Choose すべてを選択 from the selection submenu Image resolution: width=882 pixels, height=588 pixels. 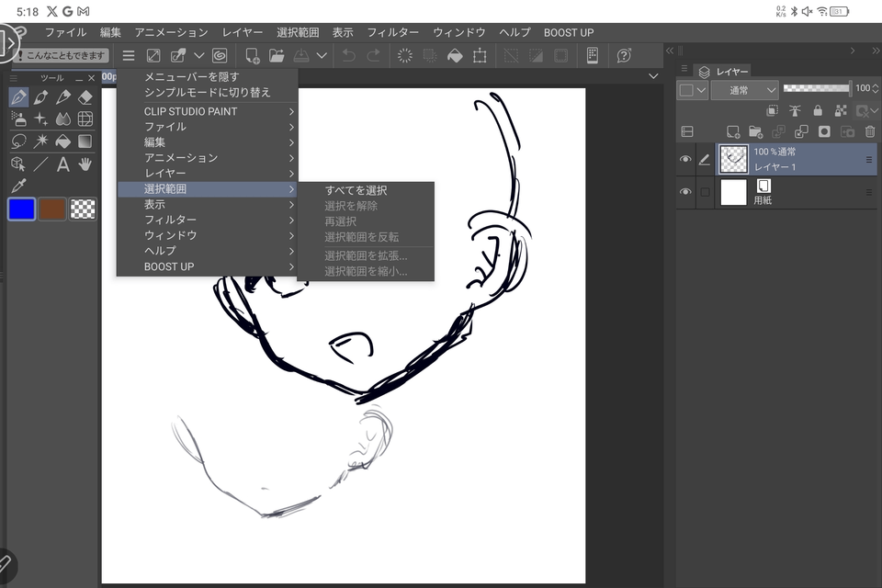point(356,190)
